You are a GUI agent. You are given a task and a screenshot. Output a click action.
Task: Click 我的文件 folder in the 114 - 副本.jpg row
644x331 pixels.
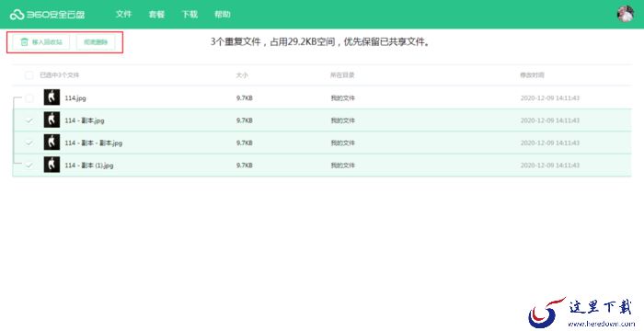click(342, 120)
